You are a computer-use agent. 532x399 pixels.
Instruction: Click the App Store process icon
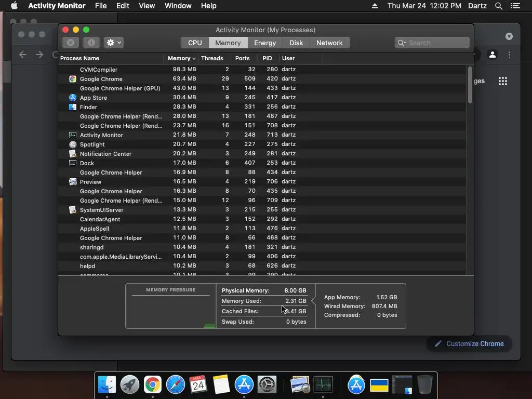[73, 97]
